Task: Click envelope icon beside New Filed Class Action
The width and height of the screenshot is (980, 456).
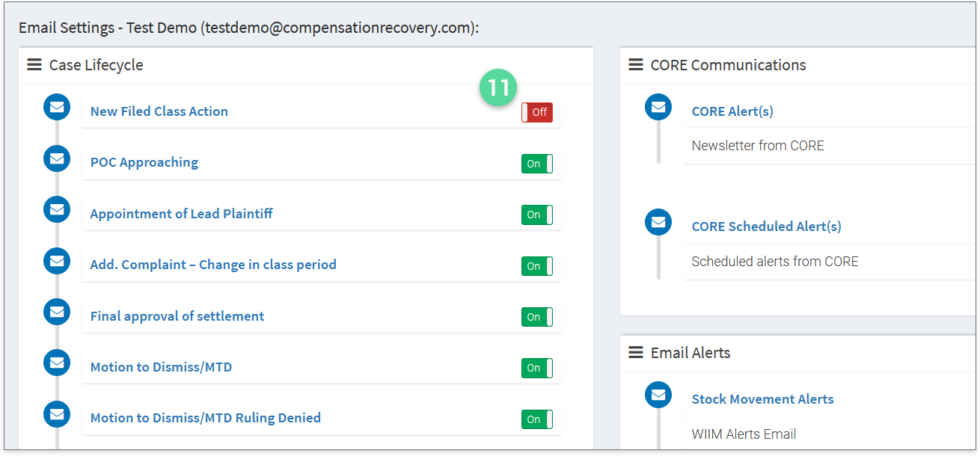Action: pos(57,108)
